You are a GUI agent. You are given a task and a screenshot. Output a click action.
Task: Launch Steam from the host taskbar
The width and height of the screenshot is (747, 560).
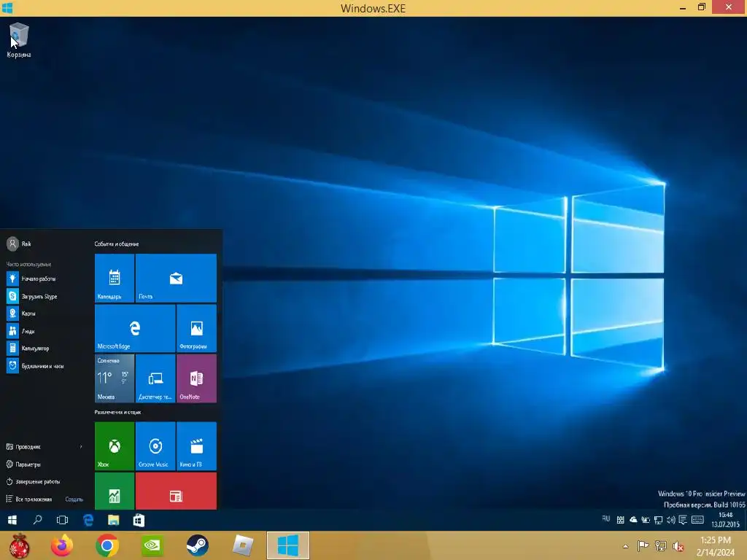tap(197, 545)
